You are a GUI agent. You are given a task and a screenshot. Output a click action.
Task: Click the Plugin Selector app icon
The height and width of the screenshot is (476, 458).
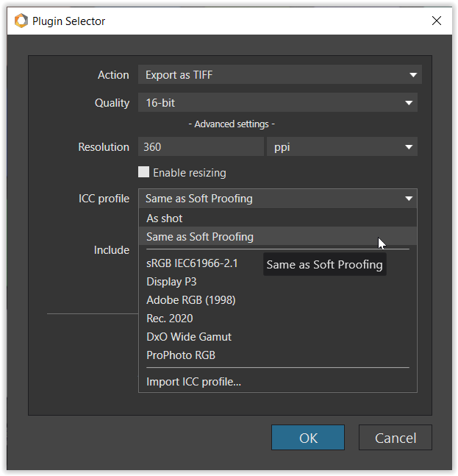21,21
